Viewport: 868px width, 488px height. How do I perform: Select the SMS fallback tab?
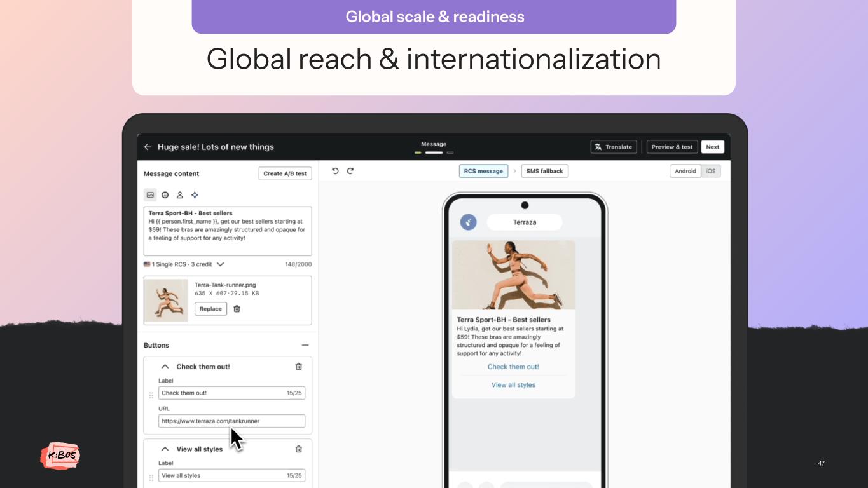(544, 171)
